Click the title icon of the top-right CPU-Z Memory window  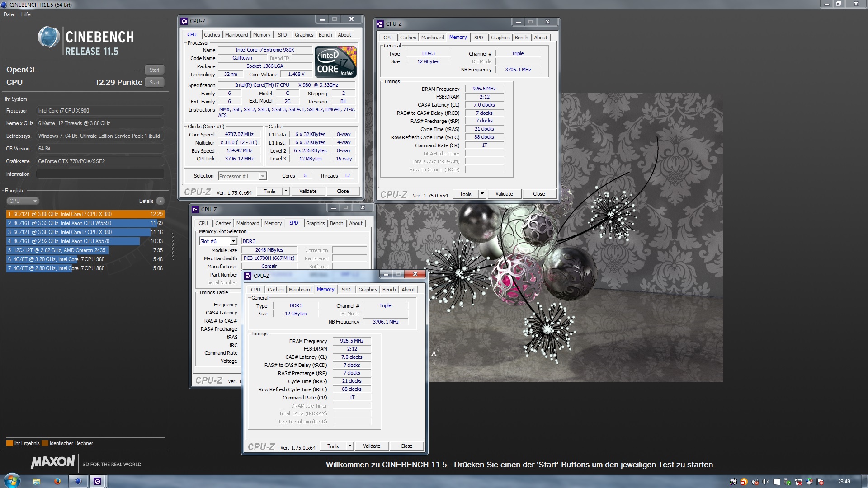tap(381, 24)
